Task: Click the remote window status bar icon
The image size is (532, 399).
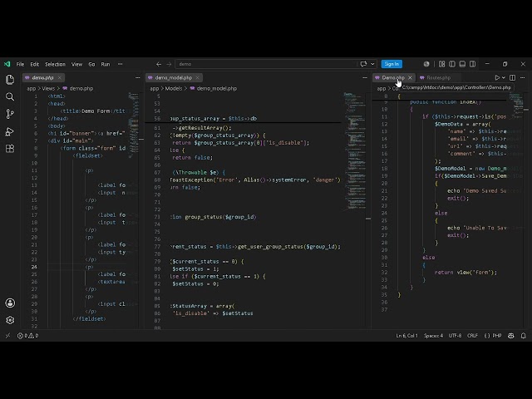Action: coord(7,336)
